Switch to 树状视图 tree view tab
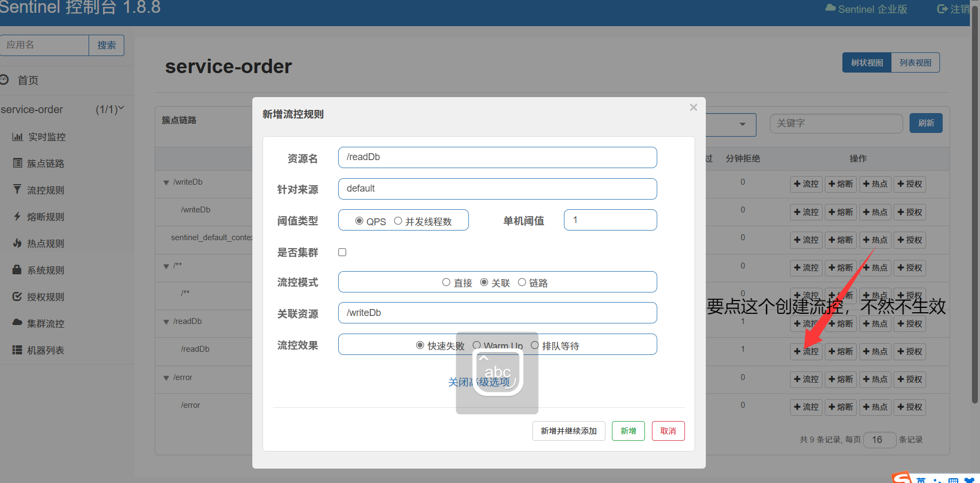The image size is (980, 483). 867,62
